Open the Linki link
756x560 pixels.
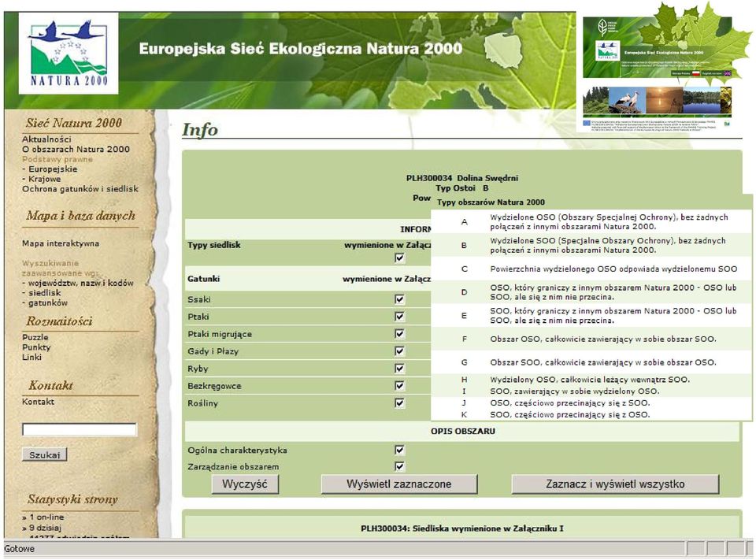[31, 357]
